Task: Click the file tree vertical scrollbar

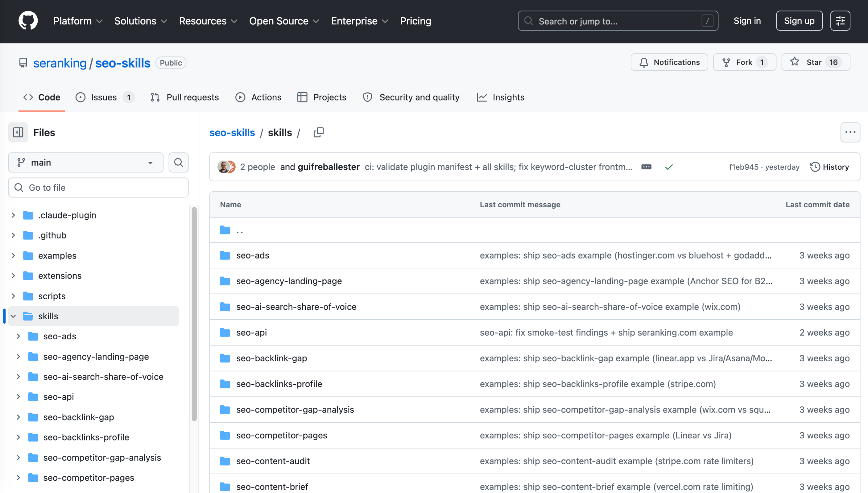Action: pyautogui.click(x=194, y=314)
